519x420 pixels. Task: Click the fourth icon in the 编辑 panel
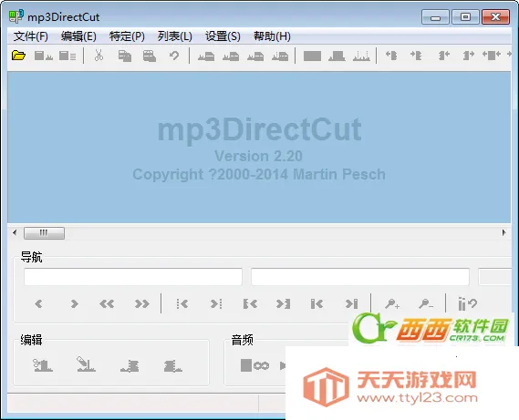pyautogui.click(x=172, y=366)
